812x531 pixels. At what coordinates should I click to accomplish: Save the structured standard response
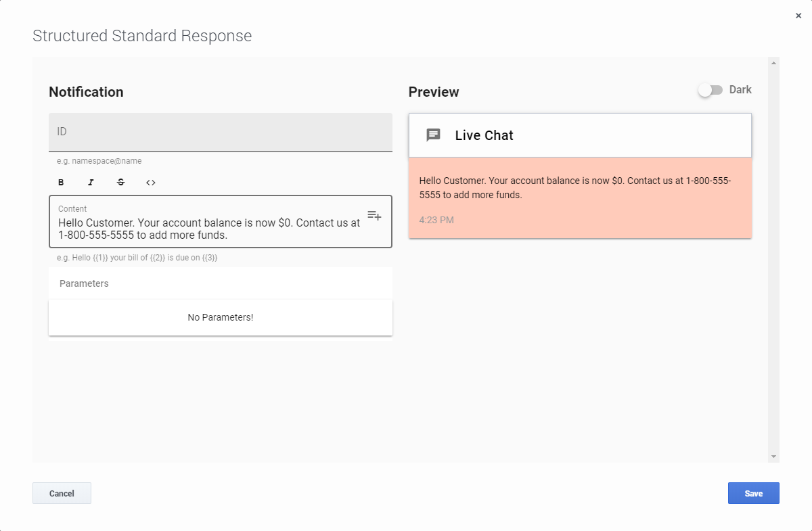(x=753, y=493)
